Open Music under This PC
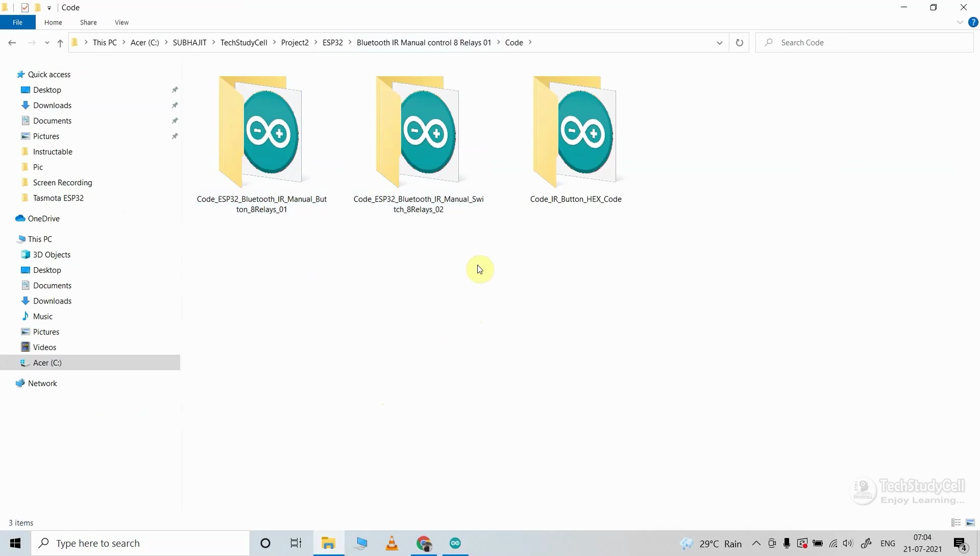Image resolution: width=980 pixels, height=556 pixels. tap(43, 316)
